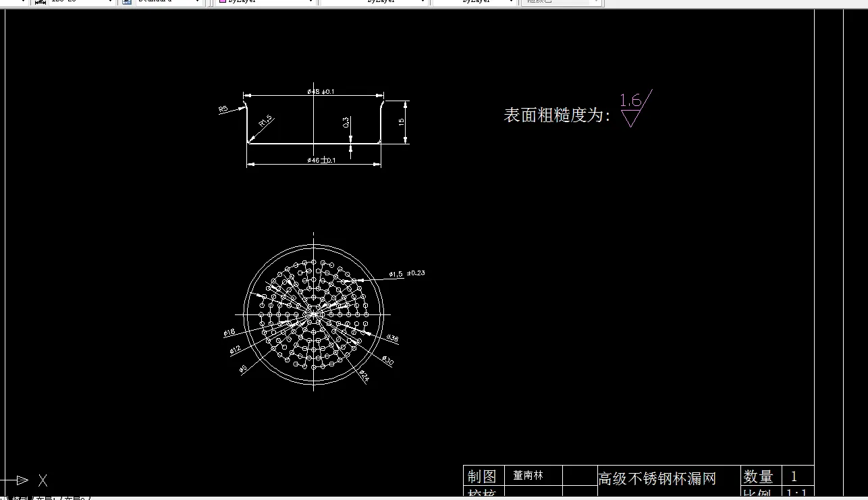Open the ISO-25 dimension style dropdown
The width and height of the screenshot is (868, 500).
[x=110, y=2]
